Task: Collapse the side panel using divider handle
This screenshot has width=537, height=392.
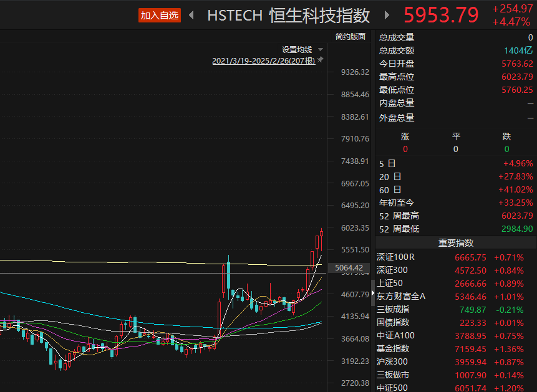Action: (374, 293)
